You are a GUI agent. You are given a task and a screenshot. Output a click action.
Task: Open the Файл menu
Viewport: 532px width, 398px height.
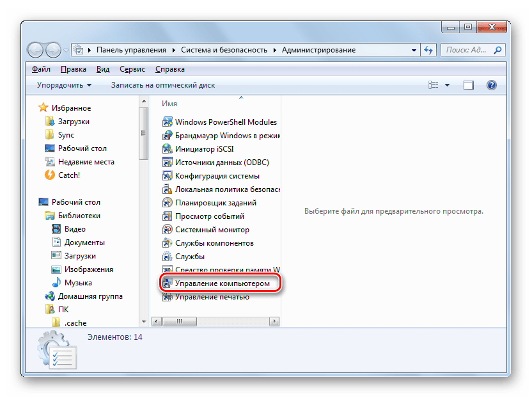(41, 69)
